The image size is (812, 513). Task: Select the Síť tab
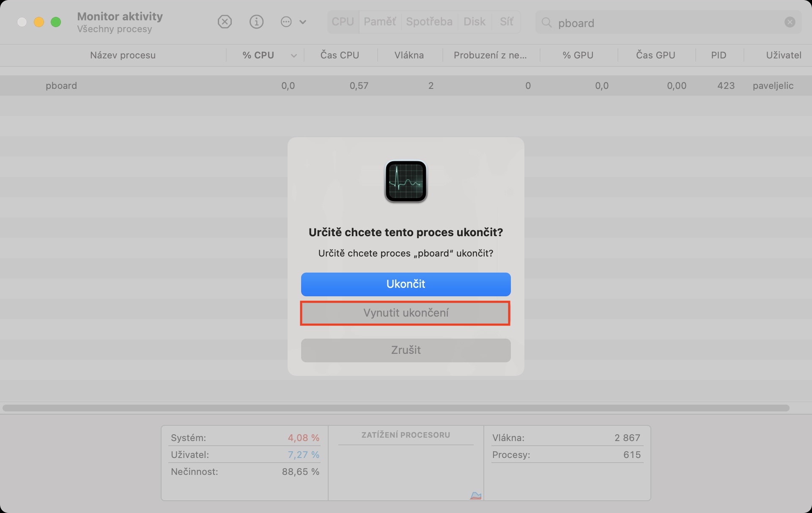(x=506, y=22)
